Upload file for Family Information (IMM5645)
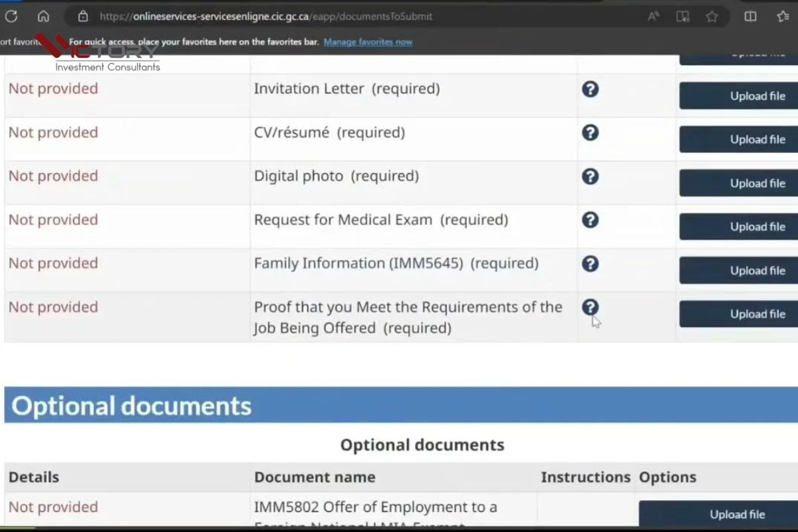Viewport: 798px width, 532px height. pos(738,271)
